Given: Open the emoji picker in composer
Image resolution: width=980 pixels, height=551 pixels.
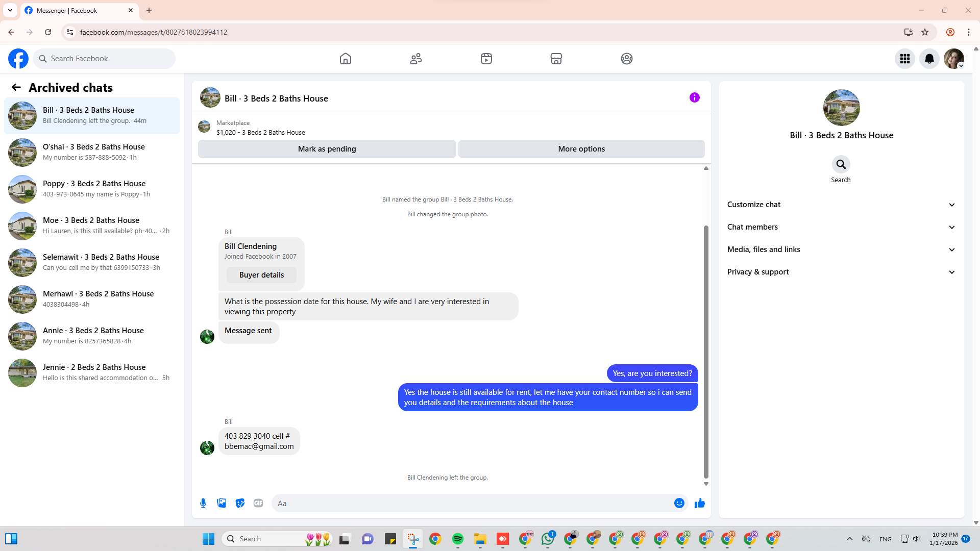Looking at the screenshot, I should point(679,503).
